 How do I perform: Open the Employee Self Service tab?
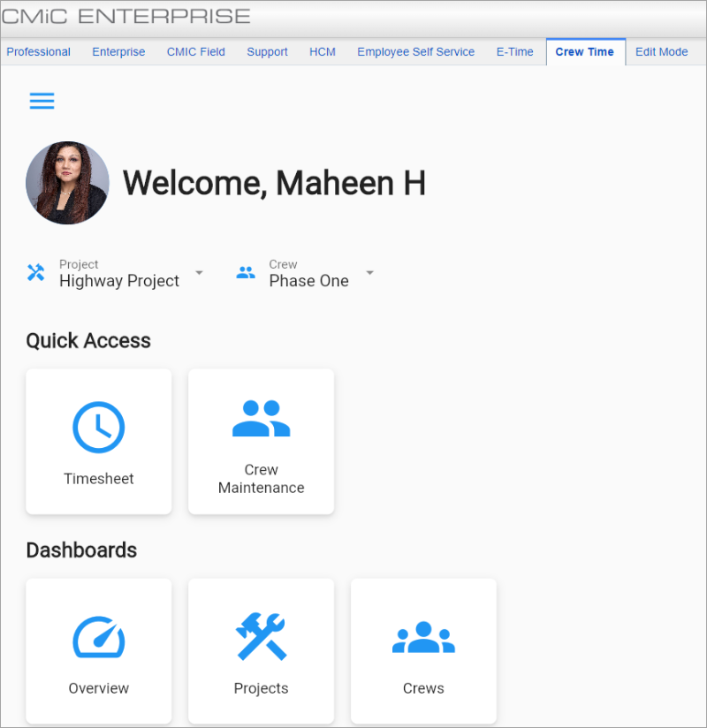[x=415, y=51]
